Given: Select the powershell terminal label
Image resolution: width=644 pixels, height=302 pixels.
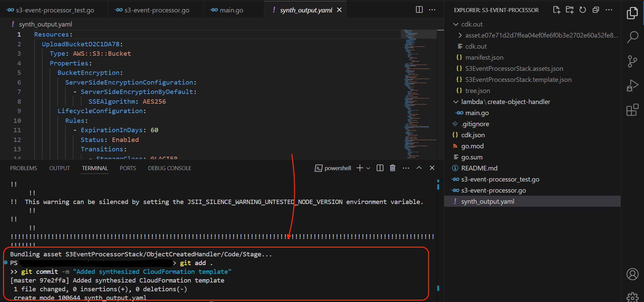Looking at the screenshot, I should [333, 168].
